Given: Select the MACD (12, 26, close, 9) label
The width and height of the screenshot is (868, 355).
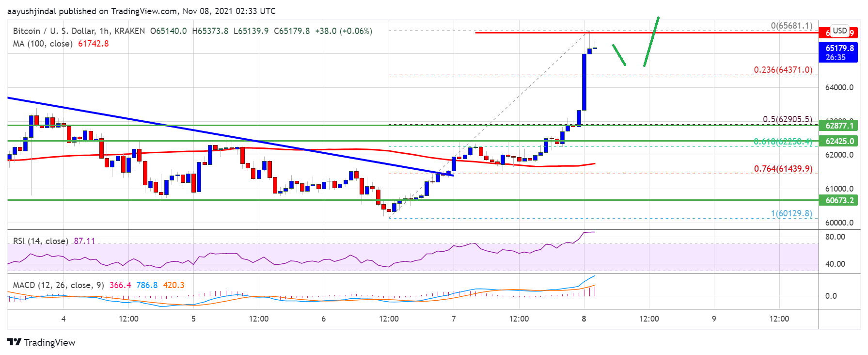Looking at the screenshot, I should pyautogui.click(x=58, y=285).
